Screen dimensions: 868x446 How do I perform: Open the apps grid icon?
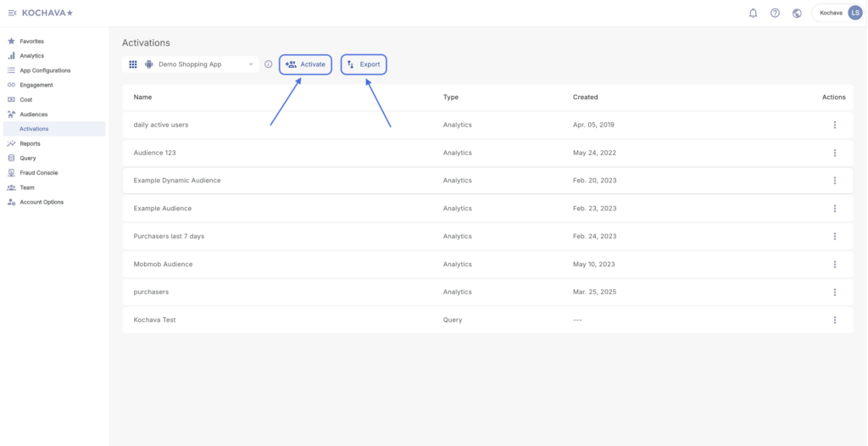pyautogui.click(x=133, y=64)
